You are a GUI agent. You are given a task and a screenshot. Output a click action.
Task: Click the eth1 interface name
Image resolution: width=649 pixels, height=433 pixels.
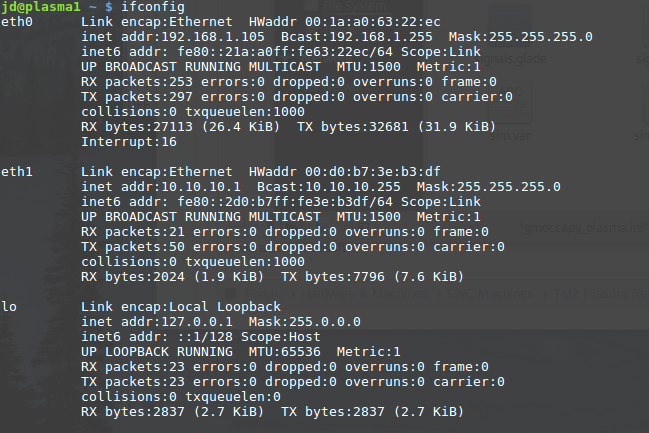pos(17,172)
